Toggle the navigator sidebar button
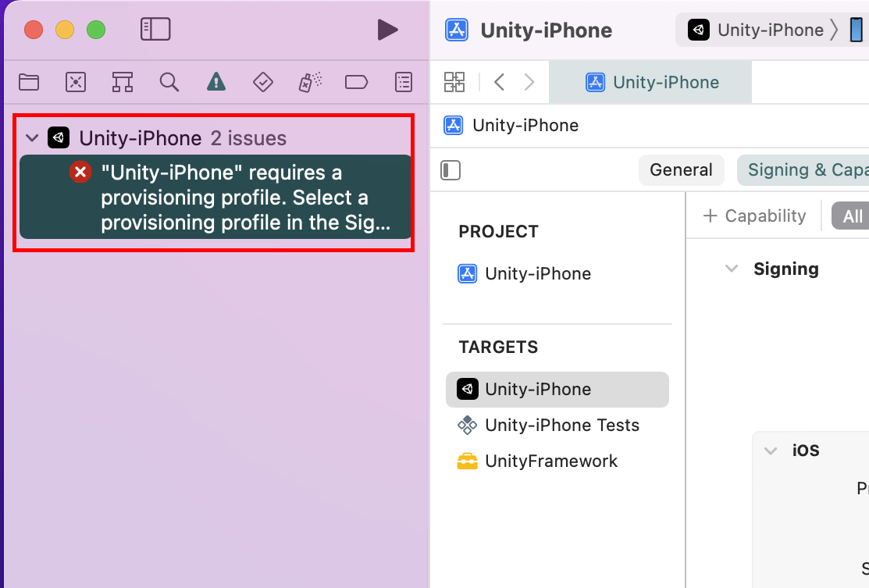 pyautogui.click(x=155, y=30)
